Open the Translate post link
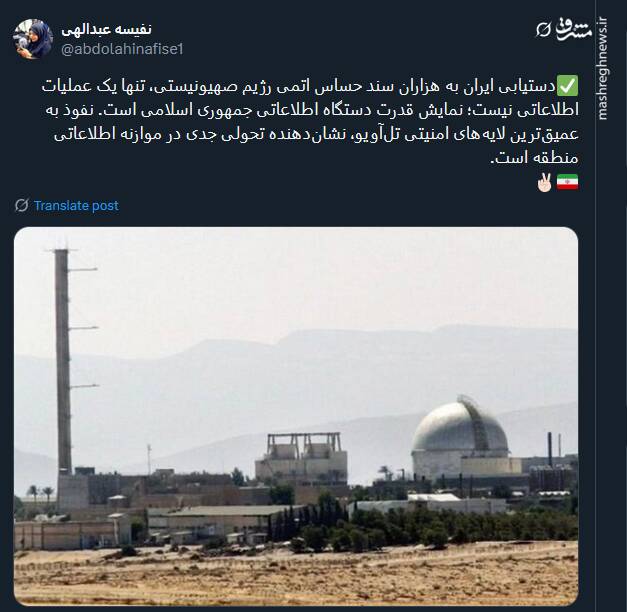This screenshot has height=612, width=627. pyautogui.click(x=76, y=206)
